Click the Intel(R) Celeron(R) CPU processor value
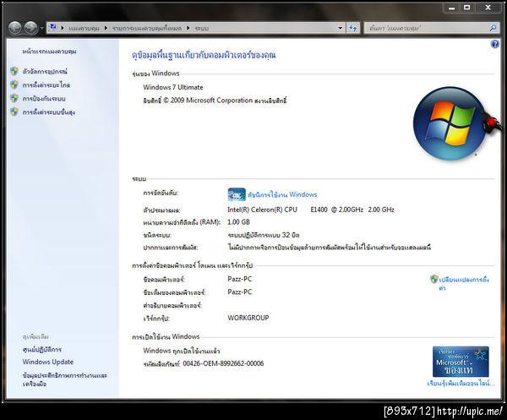Viewport: 507px width, 420px height. pos(311,210)
